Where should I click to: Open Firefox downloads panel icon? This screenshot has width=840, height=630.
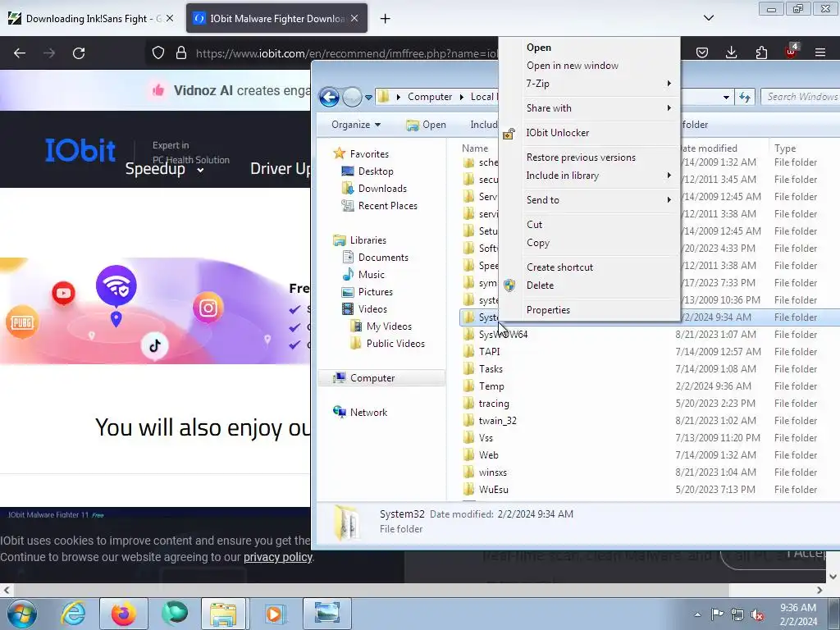[731, 52]
